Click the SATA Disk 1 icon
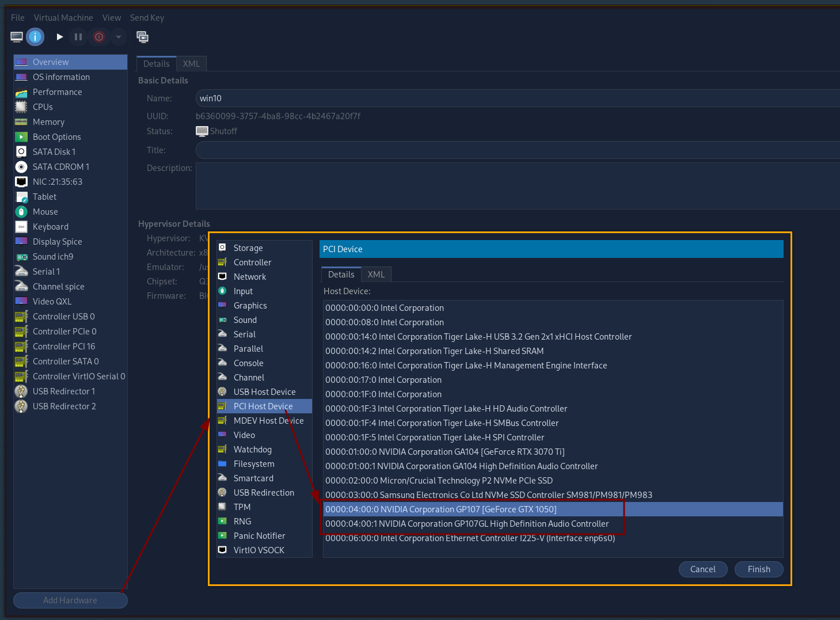Image resolution: width=840 pixels, height=620 pixels. [21, 151]
